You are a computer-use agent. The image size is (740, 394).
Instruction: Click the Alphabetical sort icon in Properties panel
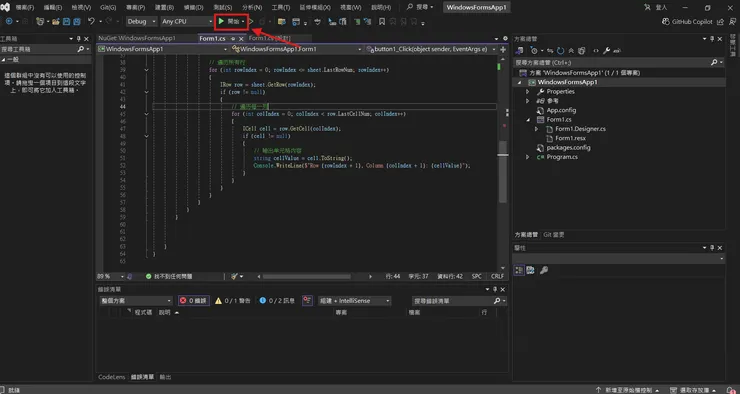[x=530, y=270]
